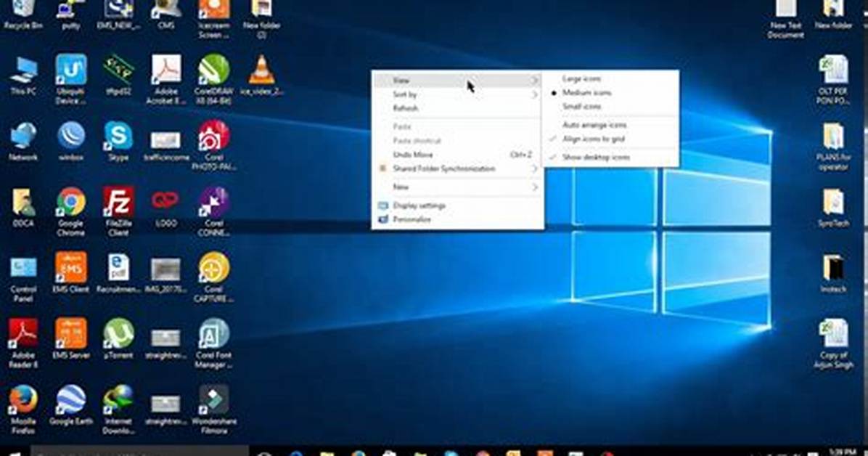
Task: Select the Icecream Screen recorder icon
Action: tap(213, 20)
